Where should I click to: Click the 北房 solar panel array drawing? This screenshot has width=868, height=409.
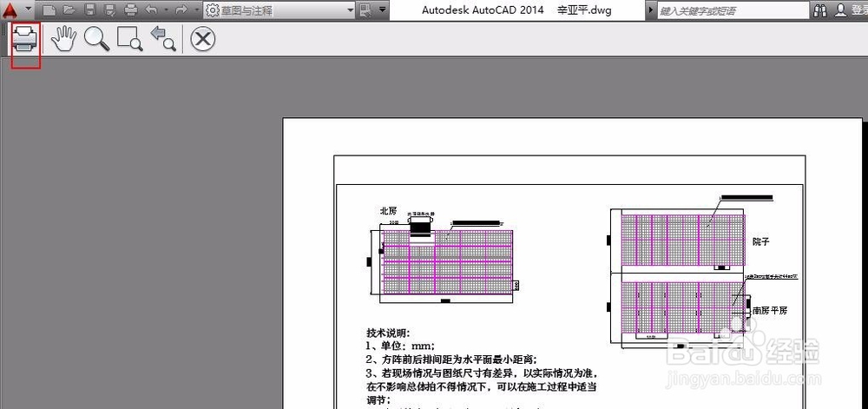pyautogui.click(x=447, y=262)
